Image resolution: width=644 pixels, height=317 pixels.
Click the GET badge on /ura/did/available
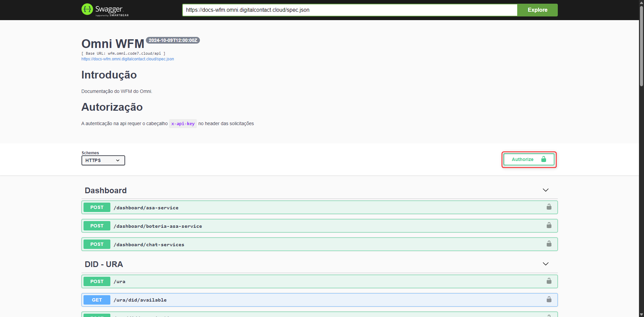[97, 300]
